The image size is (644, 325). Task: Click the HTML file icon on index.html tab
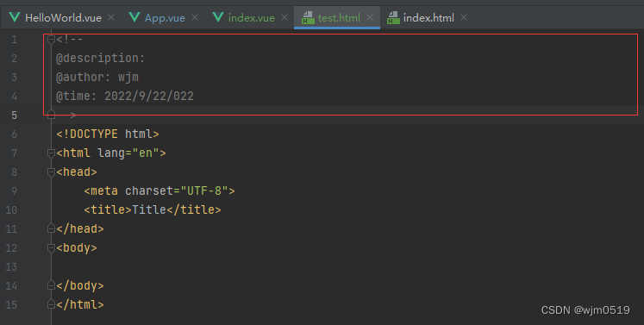pyautogui.click(x=393, y=17)
